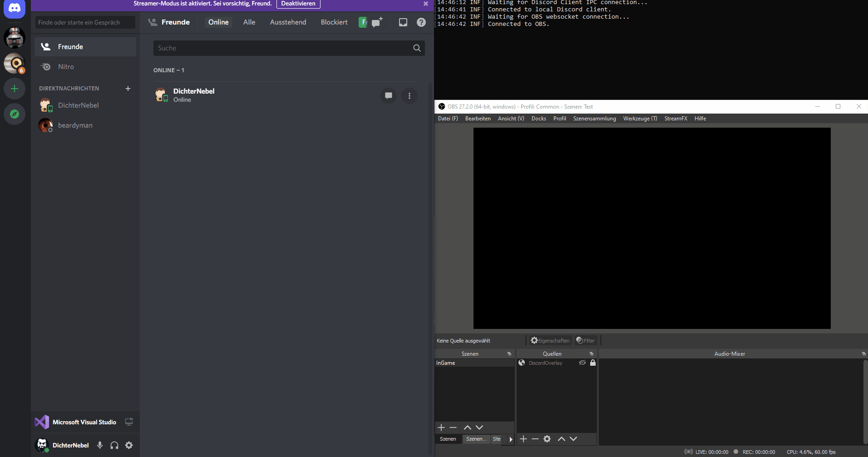Open Discord user settings gear
Image resolution: width=868 pixels, height=457 pixels.
pos(129,445)
